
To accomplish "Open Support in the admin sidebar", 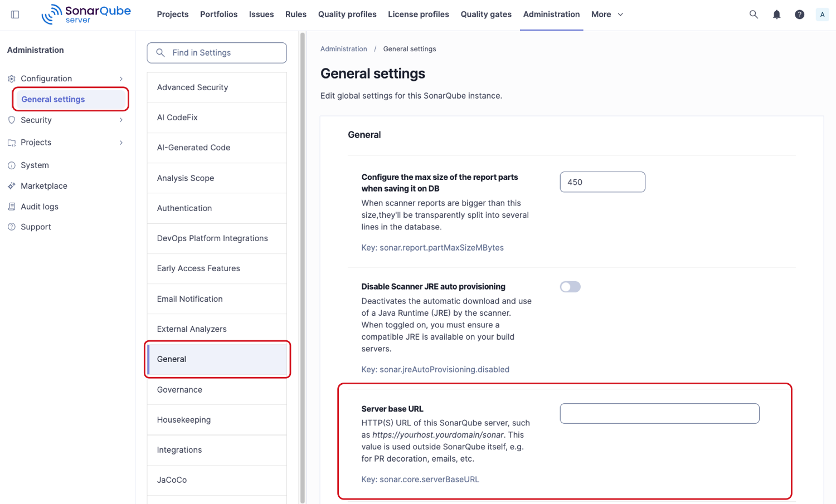I will 36,227.
